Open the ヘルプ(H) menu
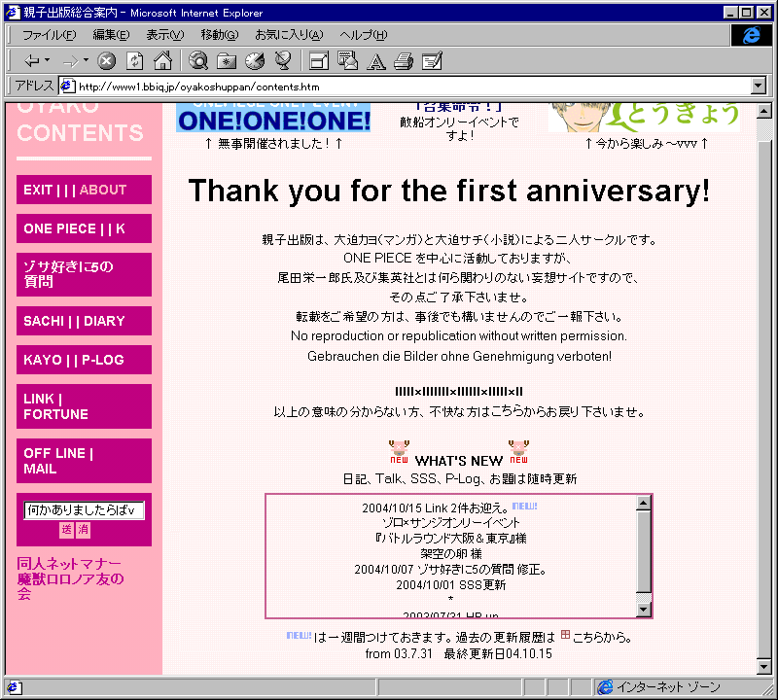 click(363, 35)
